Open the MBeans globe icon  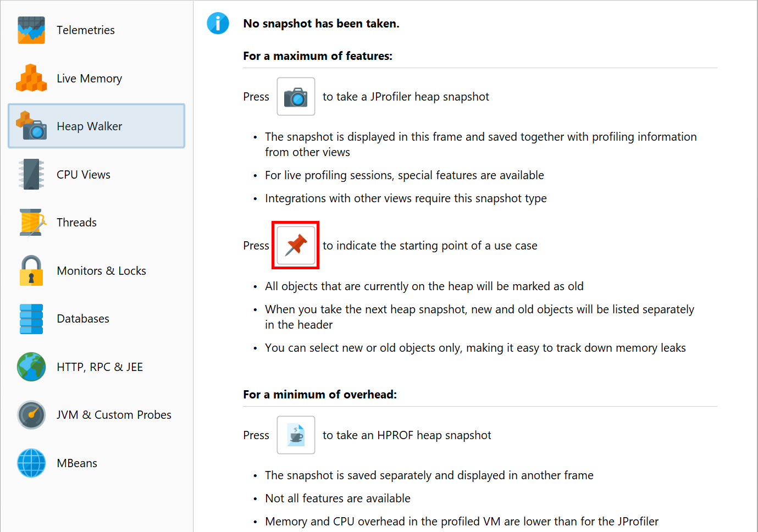coord(31,463)
